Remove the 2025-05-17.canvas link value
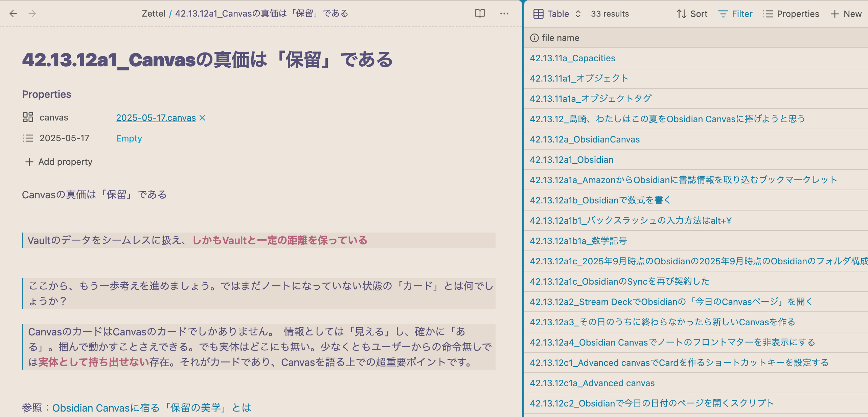Image resolution: width=868 pixels, height=417 pixels. point(202,118)
